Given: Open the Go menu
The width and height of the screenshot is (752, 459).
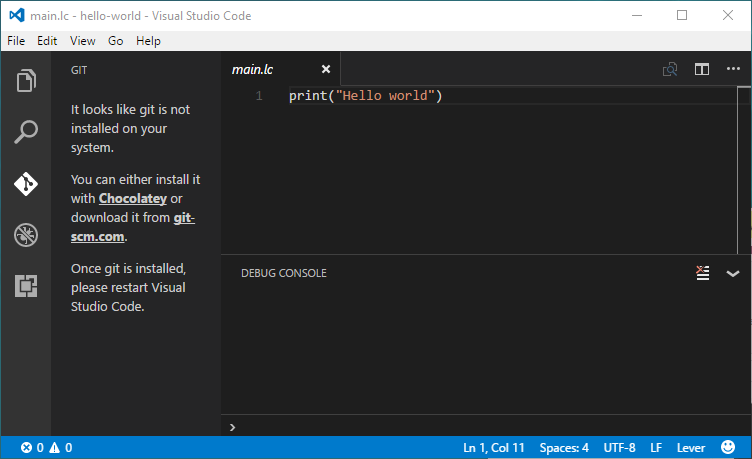Looking at the screenshot, I should point(116,41).
